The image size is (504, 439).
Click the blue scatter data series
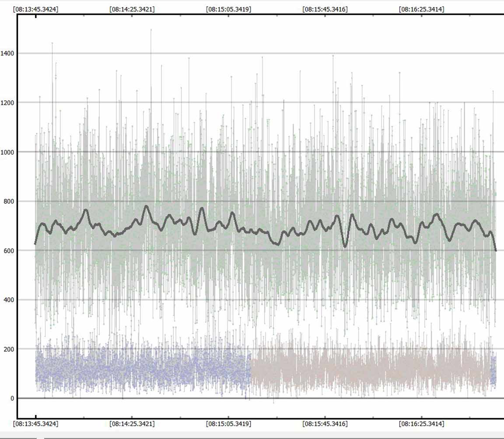click(x=143, y=368)
